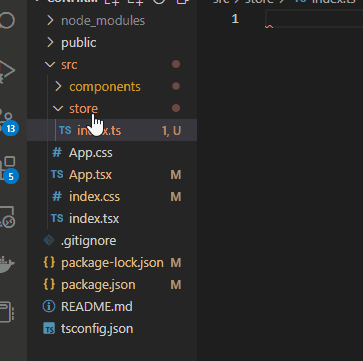
Task: Open the Remote Explorer icon
Action: pos(7,217)
